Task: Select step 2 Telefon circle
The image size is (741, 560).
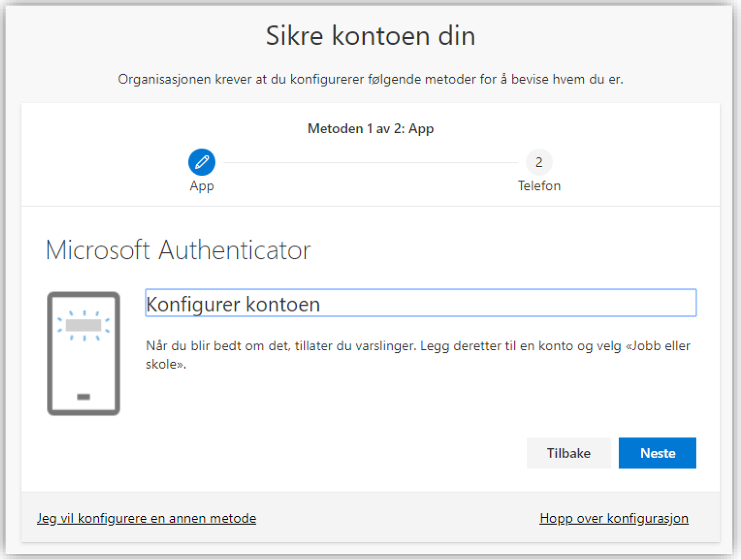Action: tap(539, 162)
